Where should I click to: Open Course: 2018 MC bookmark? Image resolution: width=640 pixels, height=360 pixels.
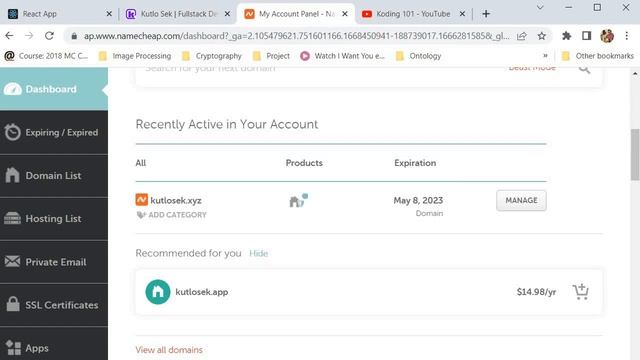(46, 56)
